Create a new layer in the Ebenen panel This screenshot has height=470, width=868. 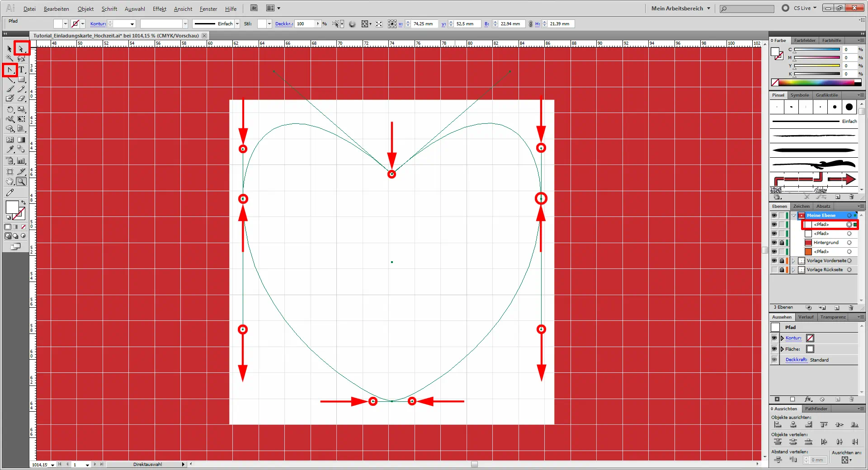(838, 308)
